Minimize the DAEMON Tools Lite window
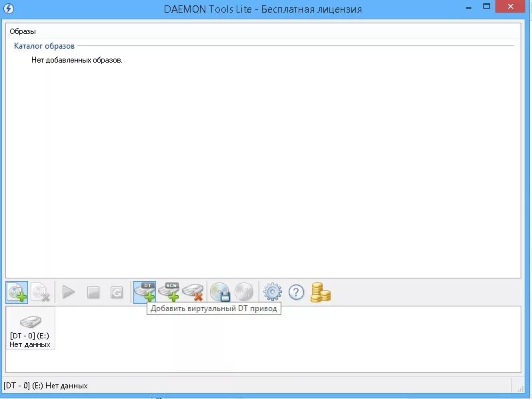This screenshot has width=532, height=399. coord(469,7)
